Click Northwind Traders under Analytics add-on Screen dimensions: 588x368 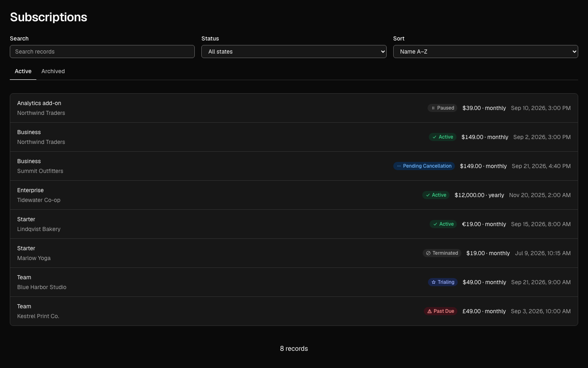tap(41, 113)
